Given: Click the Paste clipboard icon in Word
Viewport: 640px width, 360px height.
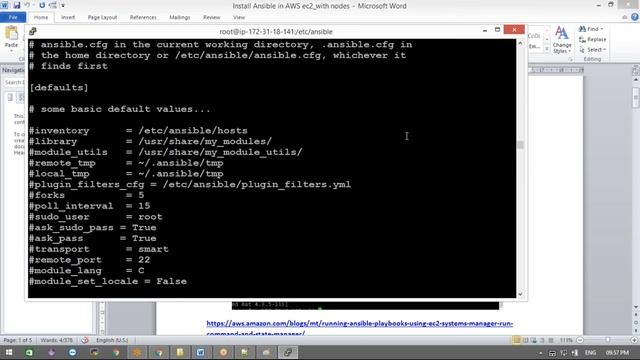Looking at the screenshot, I should 11,33.
